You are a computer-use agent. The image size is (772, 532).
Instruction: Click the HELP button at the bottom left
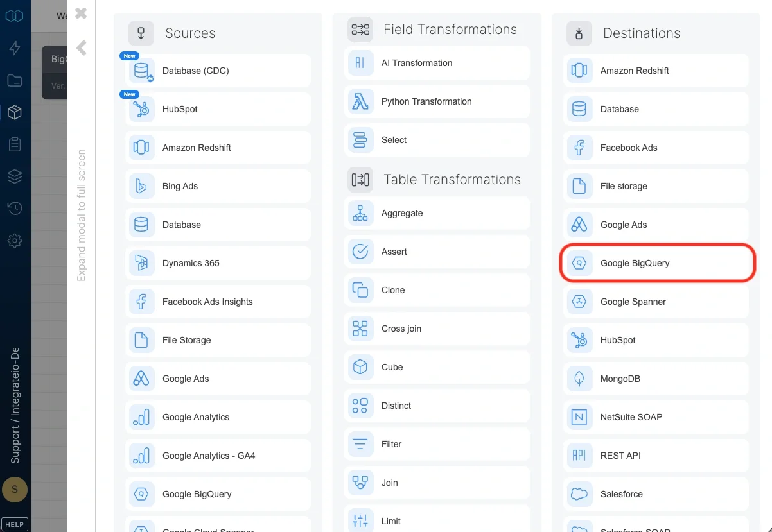pyautogui.click(x=14, y=524)
